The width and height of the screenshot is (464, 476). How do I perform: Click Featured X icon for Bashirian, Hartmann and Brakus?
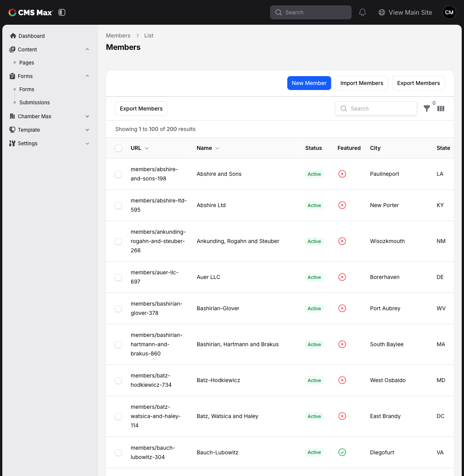pos(342,344)
